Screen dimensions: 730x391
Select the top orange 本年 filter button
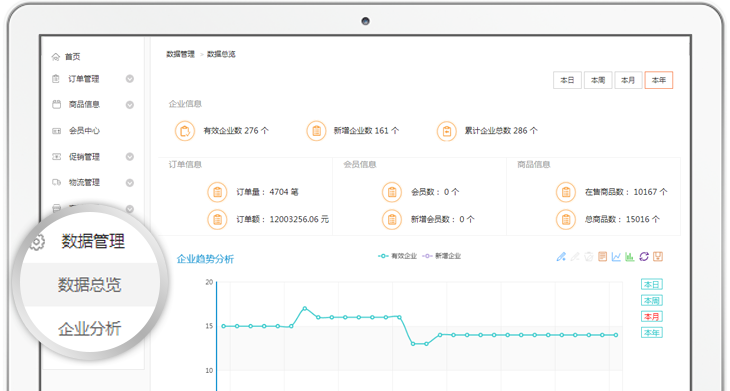point(659,80)
